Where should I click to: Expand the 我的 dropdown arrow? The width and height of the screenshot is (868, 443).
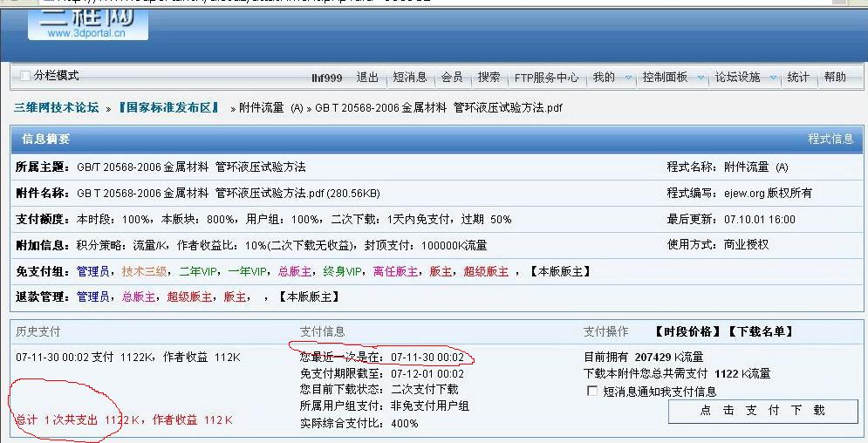click(x=628, y=78)
